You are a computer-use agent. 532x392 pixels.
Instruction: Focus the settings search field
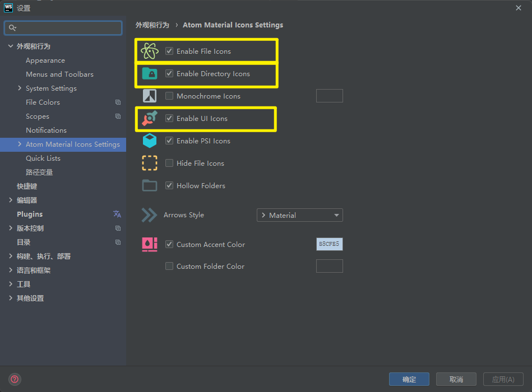click(x=63, y=28)
